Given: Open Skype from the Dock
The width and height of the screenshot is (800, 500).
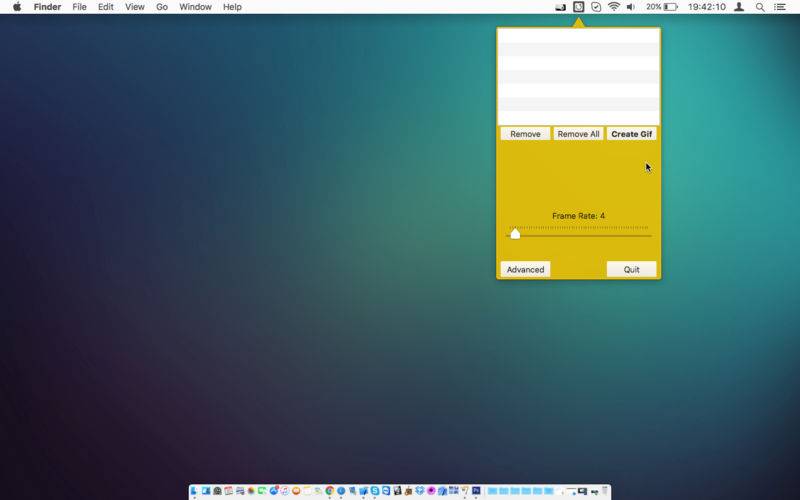Looking at the screenshot, I should [x=375, y=491].
